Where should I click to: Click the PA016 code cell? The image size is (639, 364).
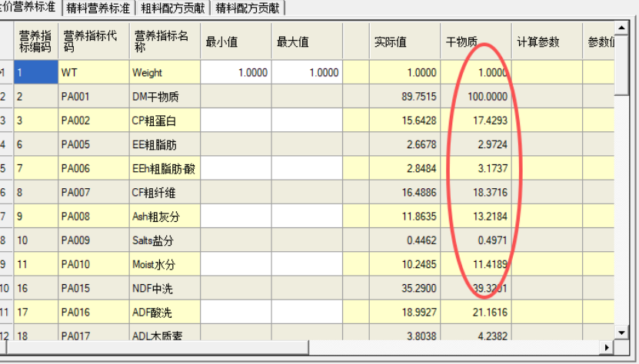94,313
